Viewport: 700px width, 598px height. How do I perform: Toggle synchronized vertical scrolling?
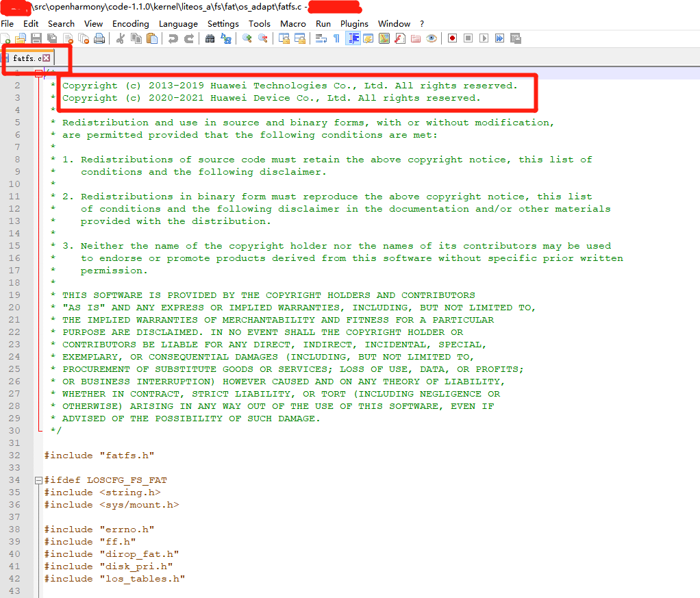[284, 38]
